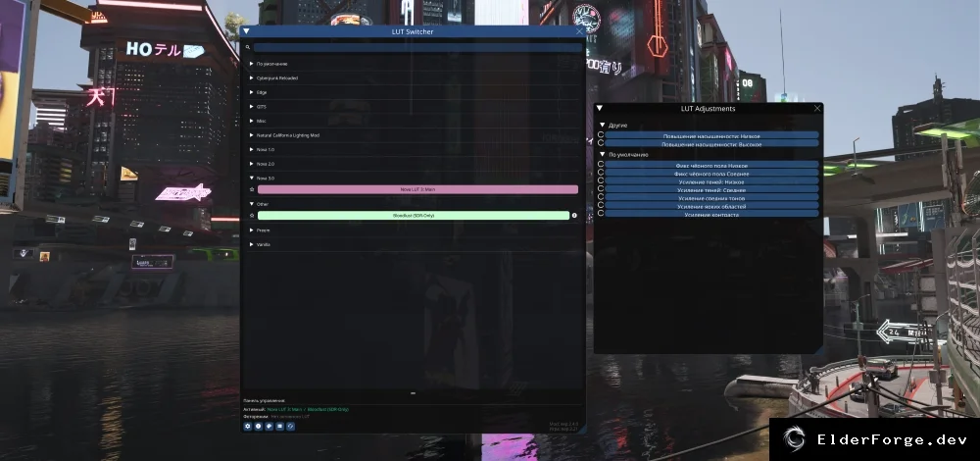Toggle radio for Повышение насыщенности: Низкое
Screen dimensions: 980x461
click(601, 135)
